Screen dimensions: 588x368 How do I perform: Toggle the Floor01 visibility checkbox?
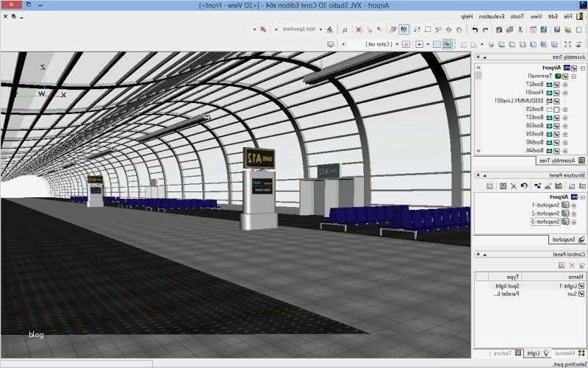pos(556,93)
